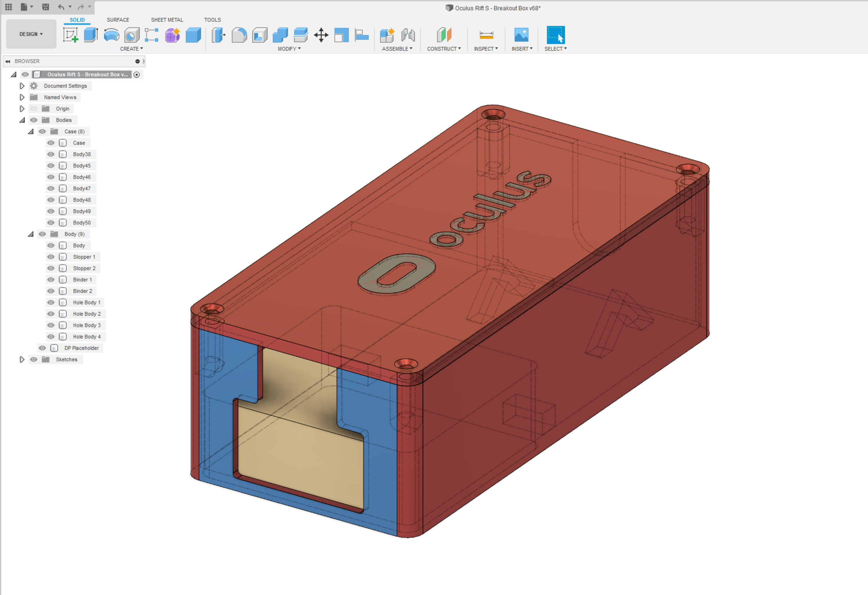This screenshot has width=868, height=595.
Task: Collapse the Case (8) group
Action: click(x=31, y=131)
